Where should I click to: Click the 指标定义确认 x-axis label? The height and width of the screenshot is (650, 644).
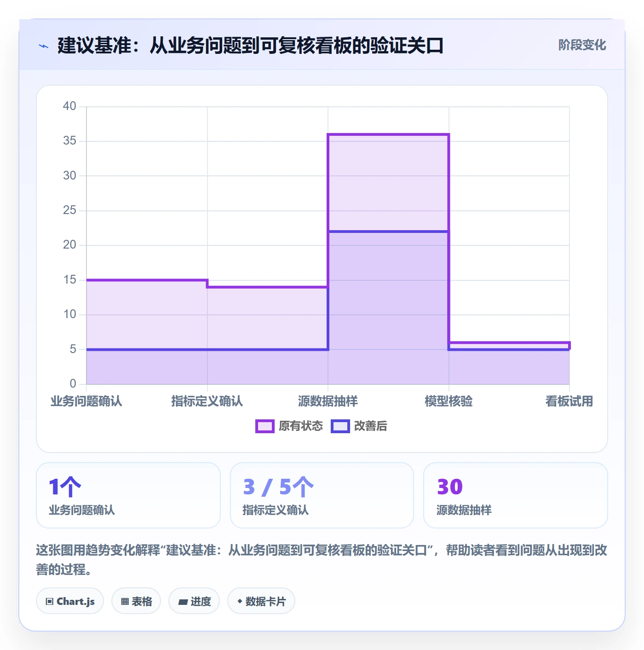(207, 401)
